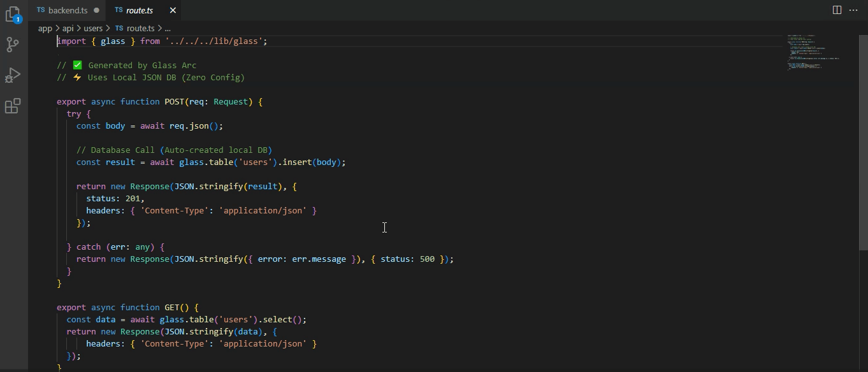Open the Run and Debug view
The width and height of the screenshot is (868, 372).
(13, 75)
